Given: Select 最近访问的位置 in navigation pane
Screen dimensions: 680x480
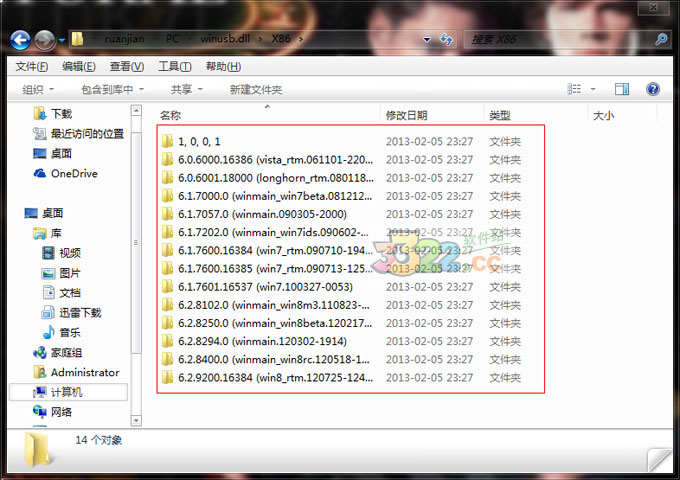Looking at the screenshot, I should coord(78,134).
